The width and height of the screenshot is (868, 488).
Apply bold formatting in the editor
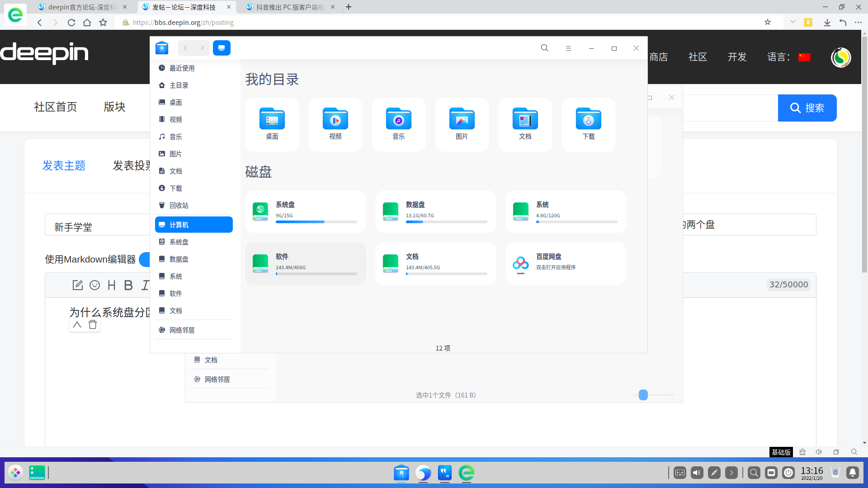click(x=128, y=285)
